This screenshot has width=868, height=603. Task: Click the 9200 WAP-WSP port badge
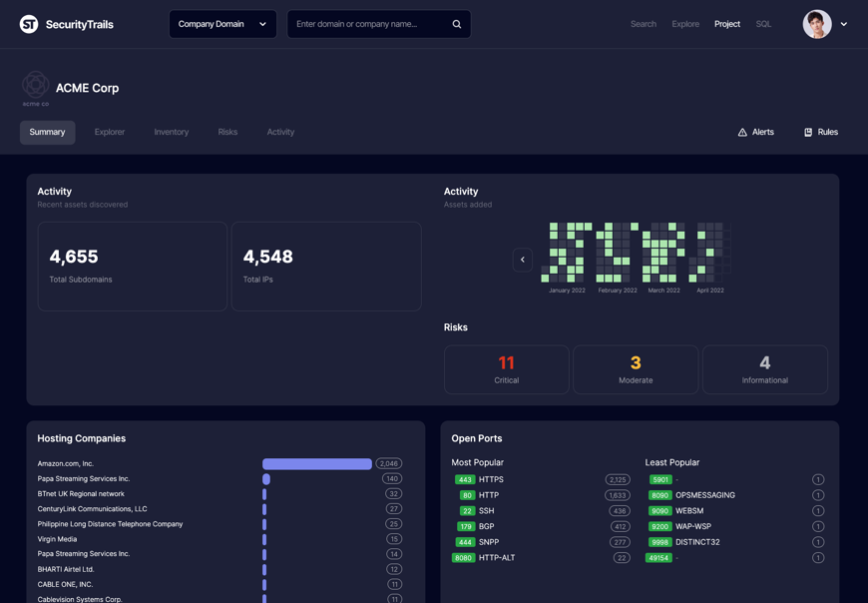[x=659, y=526]
